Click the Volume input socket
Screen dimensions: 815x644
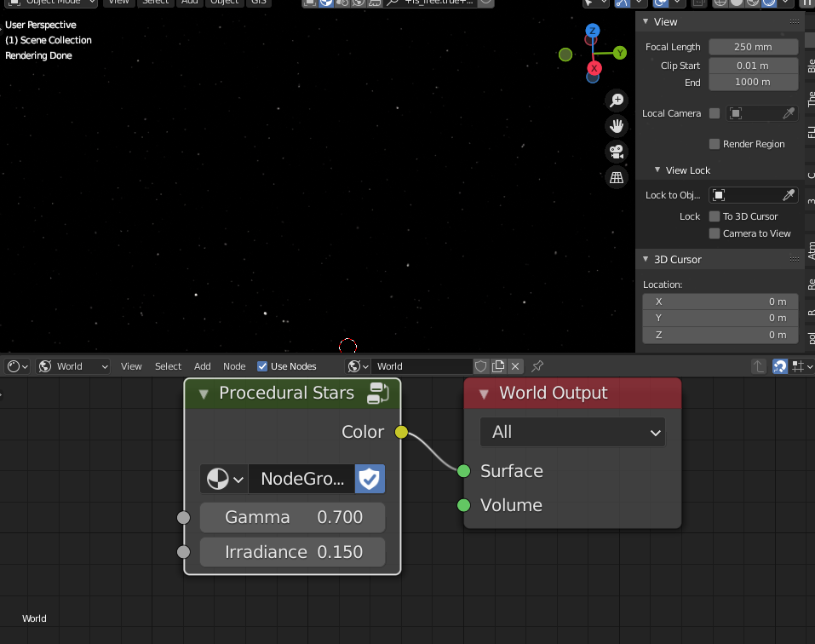coord(463,504)
